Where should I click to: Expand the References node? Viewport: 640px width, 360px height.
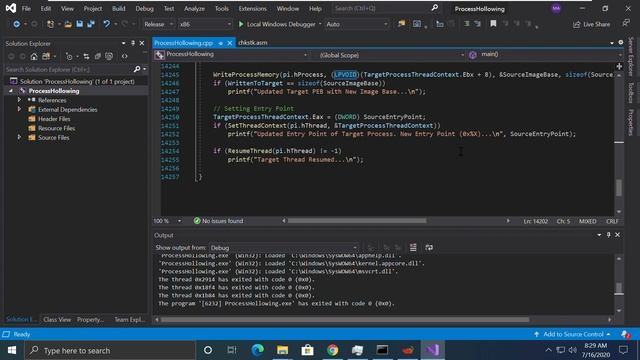tap(19, 100)
